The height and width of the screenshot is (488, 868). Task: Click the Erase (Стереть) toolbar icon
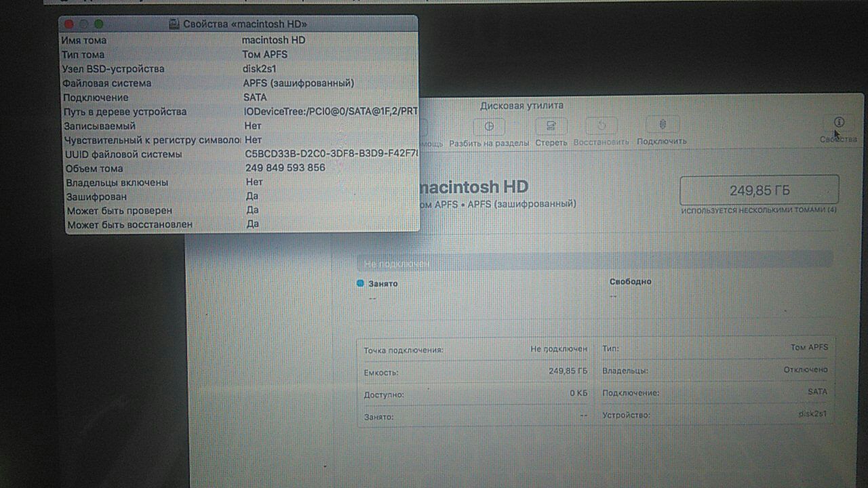coord(551,125)
